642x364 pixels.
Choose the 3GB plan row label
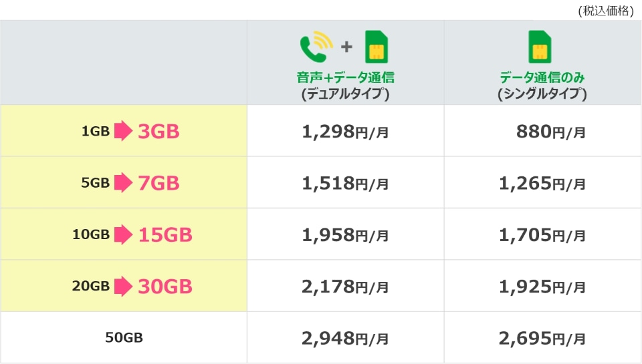point(158,132)
